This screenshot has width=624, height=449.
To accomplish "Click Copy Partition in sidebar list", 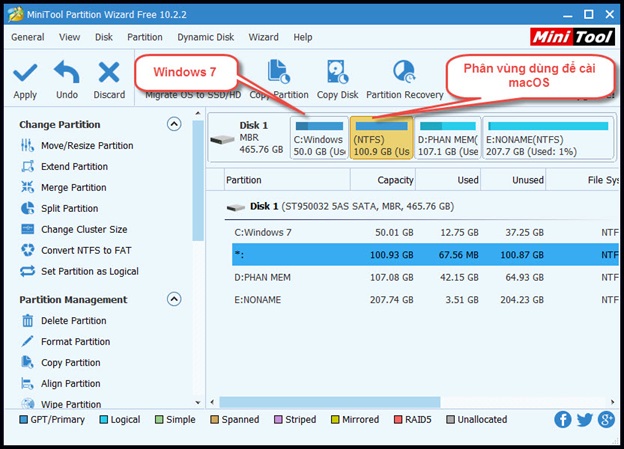I will point(71,363).
